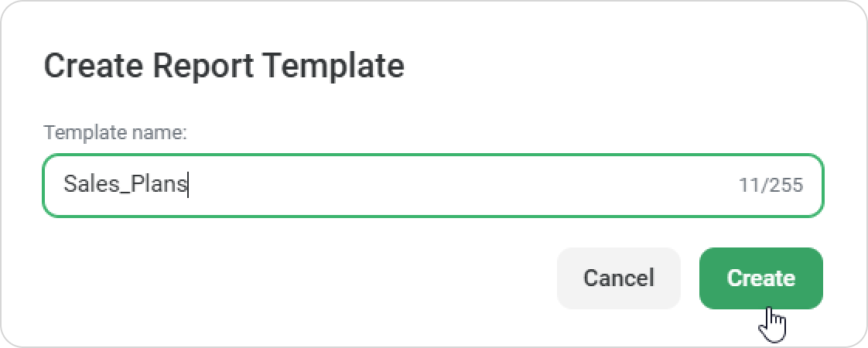868x348 pixels.
Task: Click the 'Create Report Template' dialog title
Action: click(224, 66)
